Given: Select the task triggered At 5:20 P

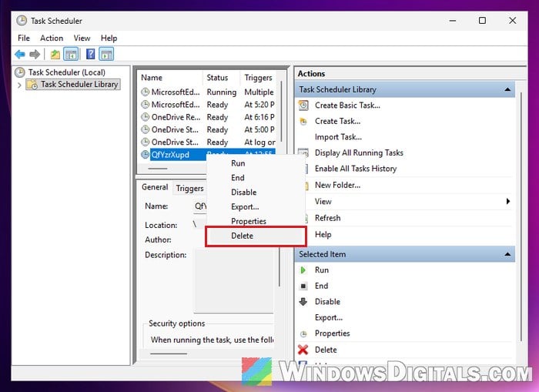Looking at the screenshot, I should click(208, 105).
